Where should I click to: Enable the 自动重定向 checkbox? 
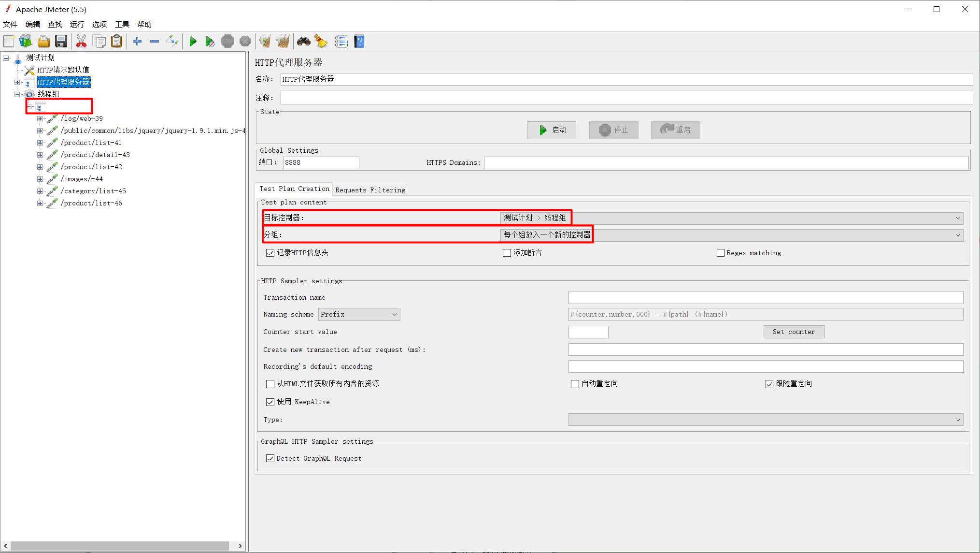[575, 384]
